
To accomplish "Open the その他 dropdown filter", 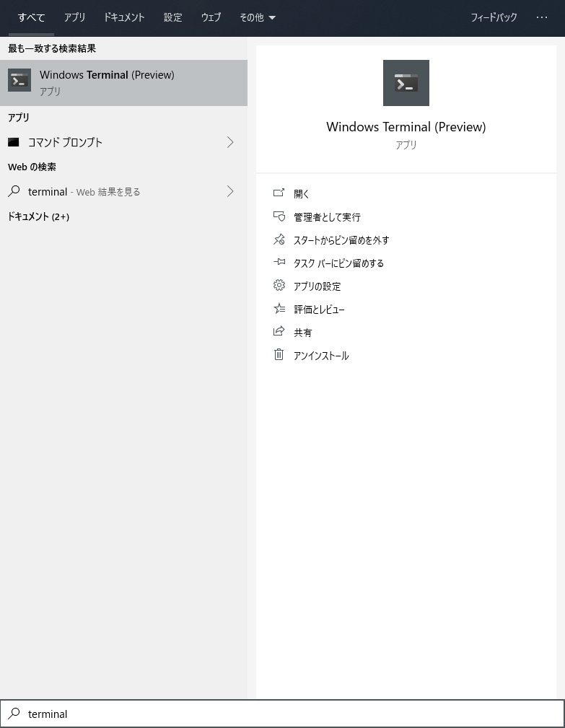I will (257, 17).
